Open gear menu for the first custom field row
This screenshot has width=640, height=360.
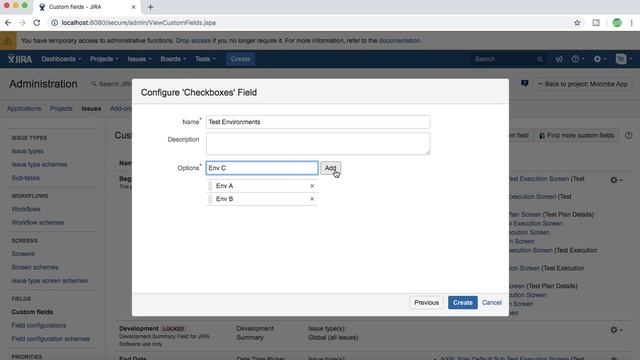(x=616, y=180)
